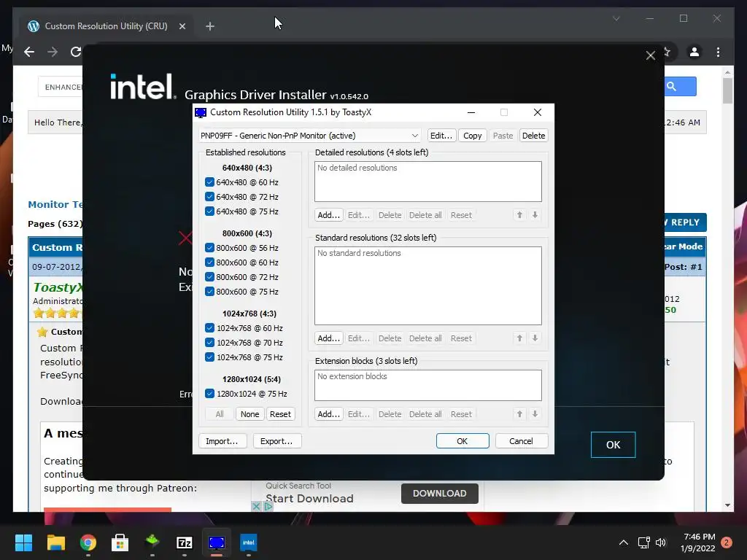Open Chrome tab search chevron
Screen dimensions: 747x560
(616, 18)
